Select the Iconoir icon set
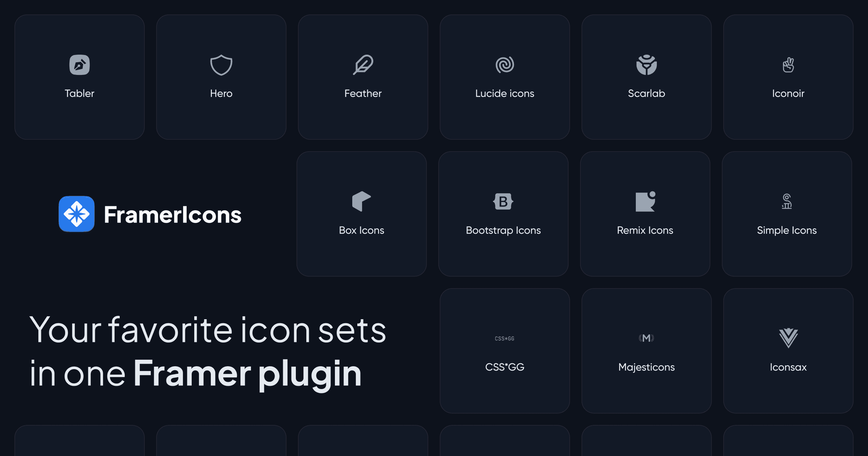Screen dimensions: 868x456 point(788,75)
